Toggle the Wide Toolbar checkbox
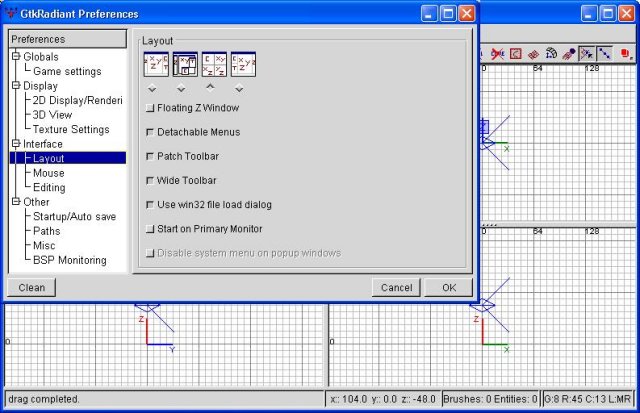The image size is (640, 413). pyautogui.click(x=150, y=180)
